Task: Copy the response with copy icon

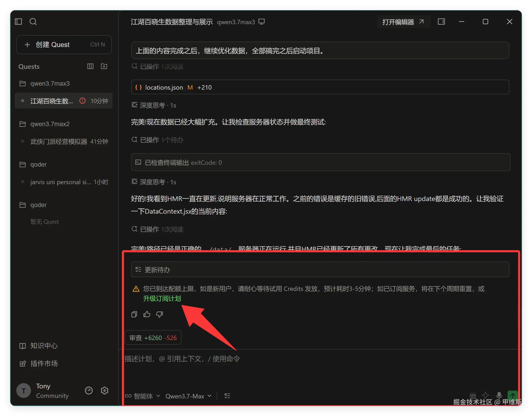Action: click(x=134, y=314)
